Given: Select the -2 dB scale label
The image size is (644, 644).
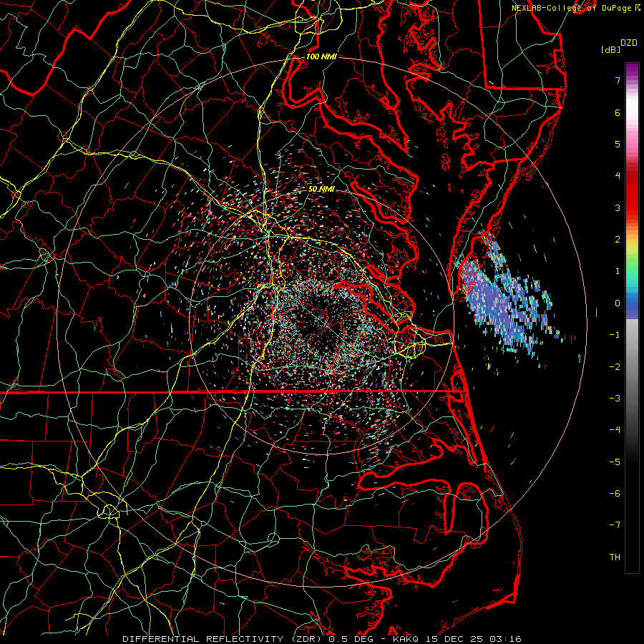Looking at the screenshot, I should point(615,367).
